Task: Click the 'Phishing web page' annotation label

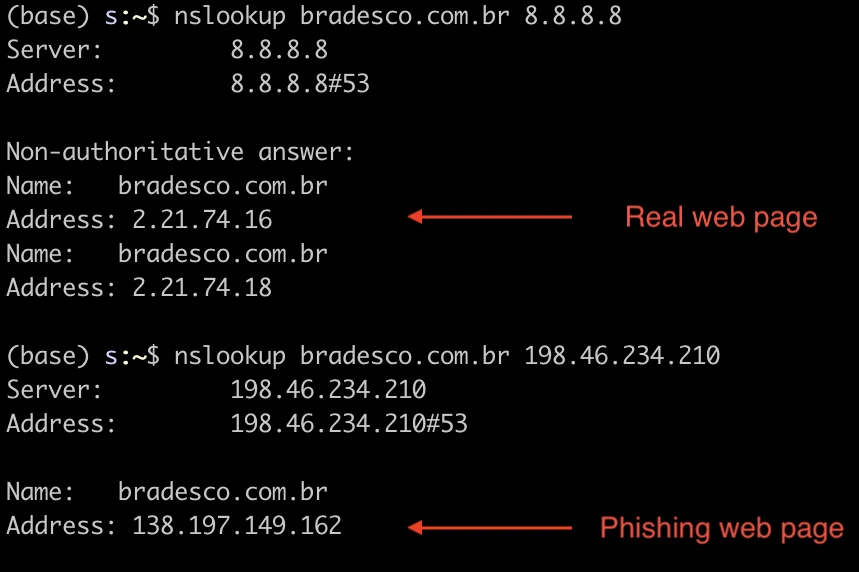Action: (721, 529)
